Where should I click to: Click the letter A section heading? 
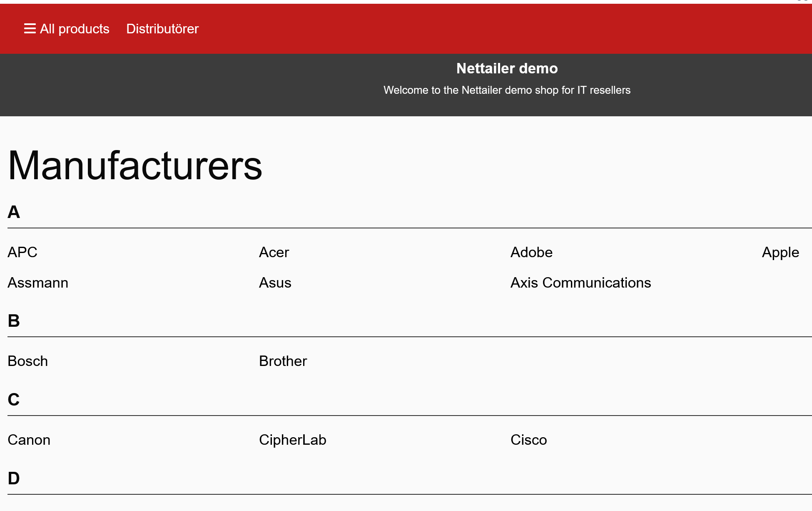[x=14, y=212]
